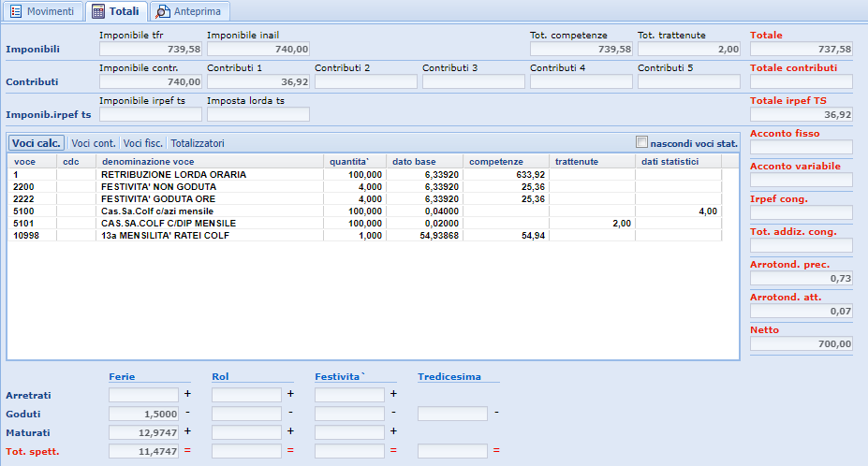Click the Ferie Arretrati field
868x466 pixels.
pyautogui.click(x=144, y=395)
